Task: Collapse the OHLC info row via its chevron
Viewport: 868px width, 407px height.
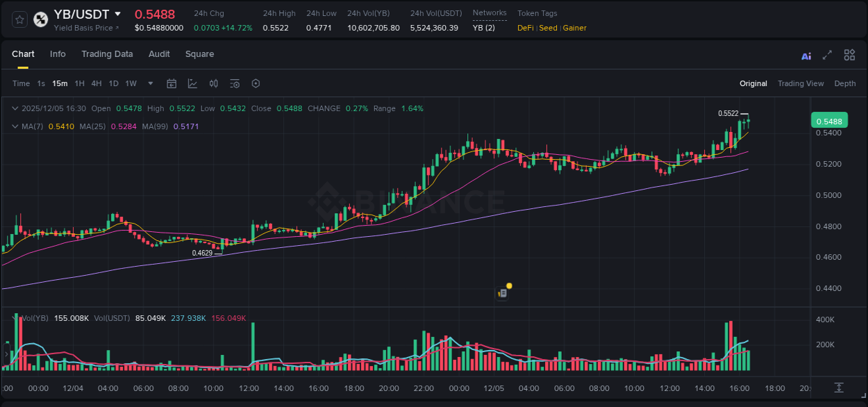Action: (x=15, y=108)
